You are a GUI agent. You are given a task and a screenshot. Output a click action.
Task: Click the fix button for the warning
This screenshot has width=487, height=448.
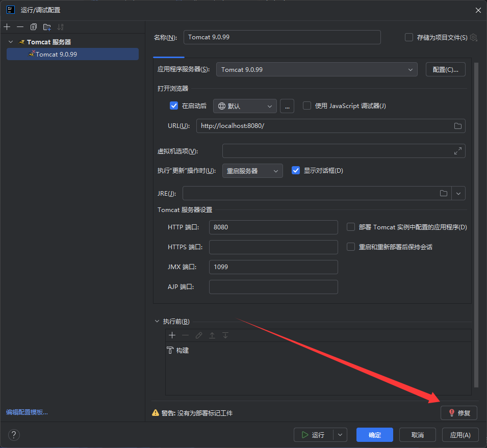[459, 413]
